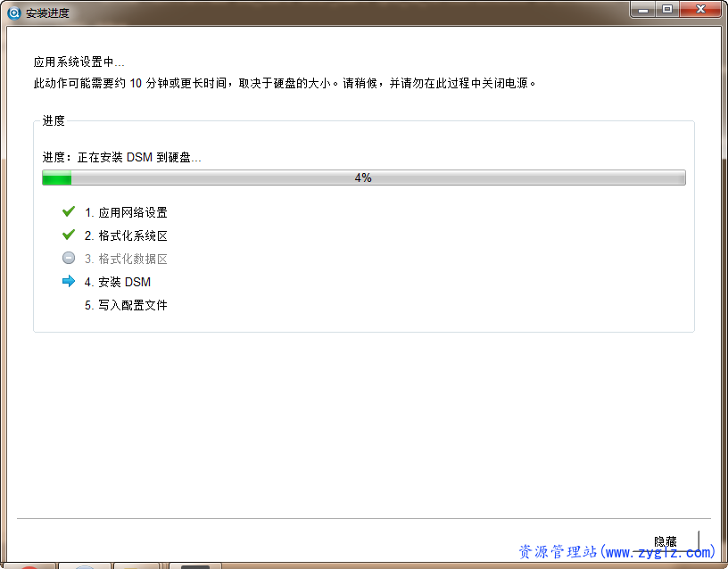This screenshot has width=728, height=569.
Task: Close the 安装进度 window
Action: pos(700,9)
